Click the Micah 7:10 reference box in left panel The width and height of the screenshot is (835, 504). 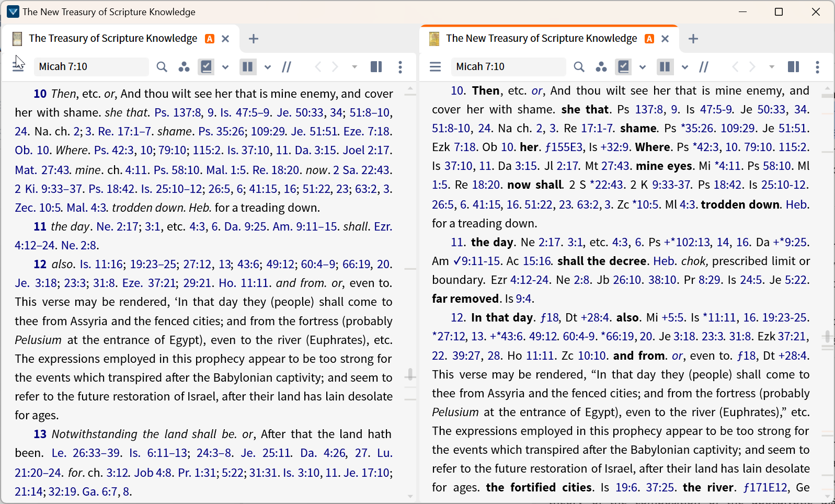click(x=91, y=66)
